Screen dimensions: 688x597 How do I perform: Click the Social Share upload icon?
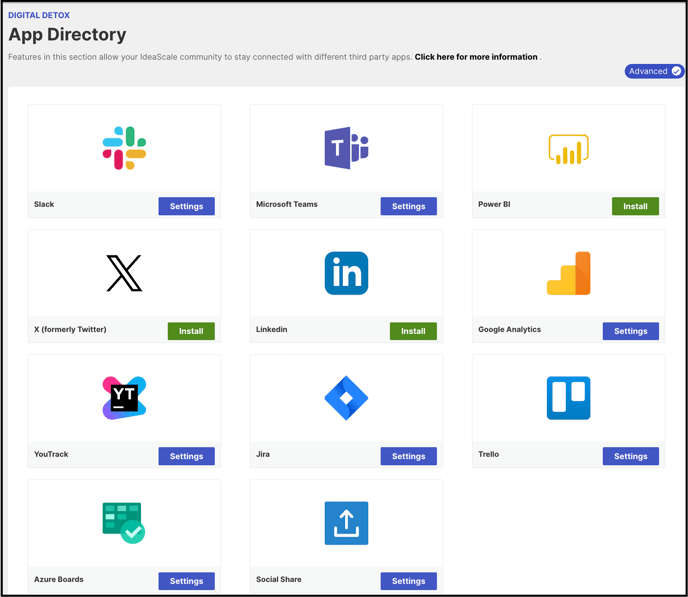[x=346, y=523]
